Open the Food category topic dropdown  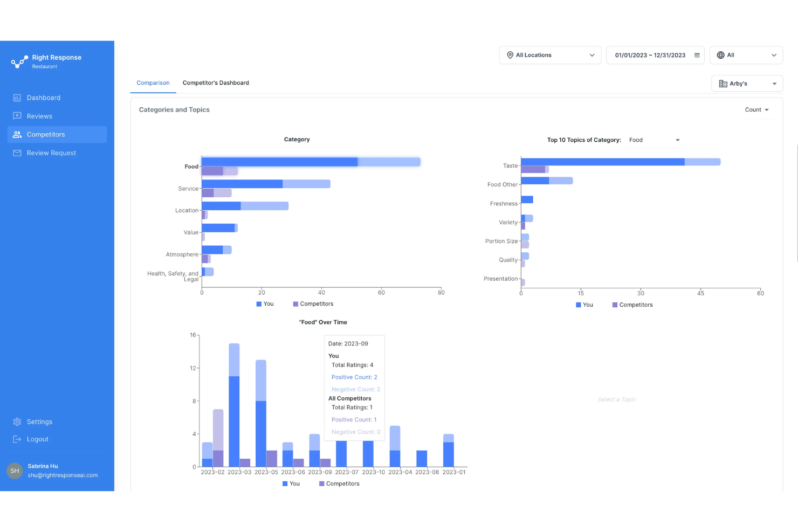point(654,140)
